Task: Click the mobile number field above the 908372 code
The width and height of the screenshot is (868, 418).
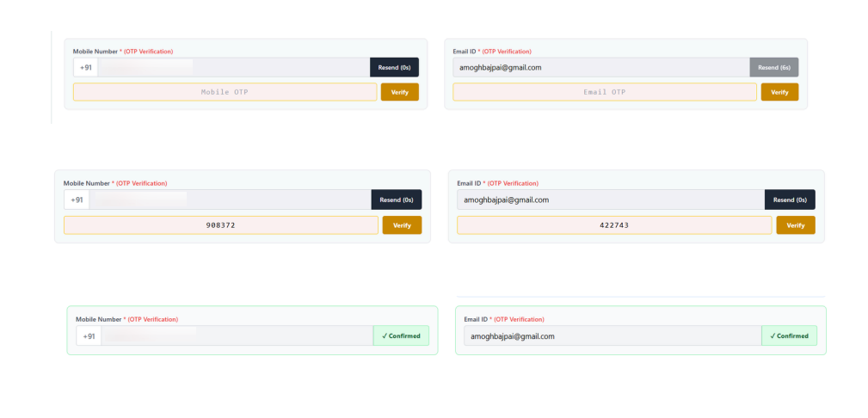Action: click(230, 200)
